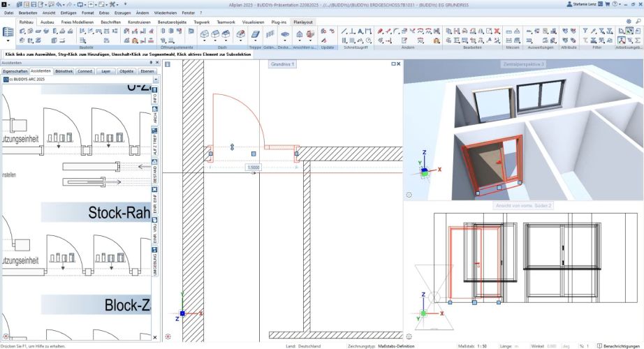Open the Allplan application menu icon
644x349 pixels.
[x=5, y=4]
